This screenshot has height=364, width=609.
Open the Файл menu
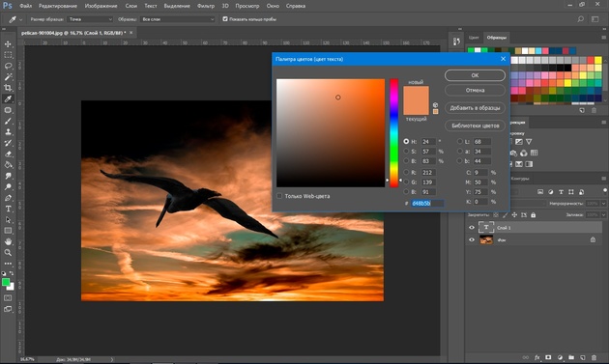point(26,6)
